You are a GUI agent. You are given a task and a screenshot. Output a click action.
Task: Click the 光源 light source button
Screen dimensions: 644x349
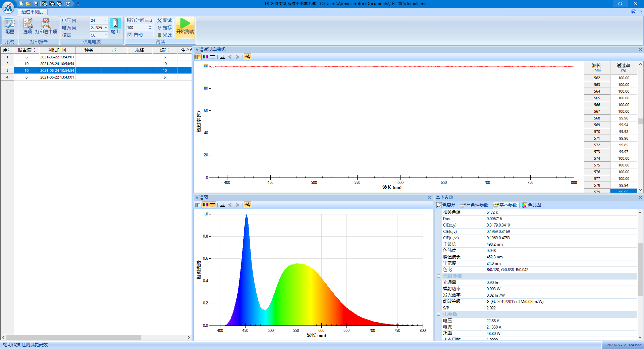tap(164, 35)
